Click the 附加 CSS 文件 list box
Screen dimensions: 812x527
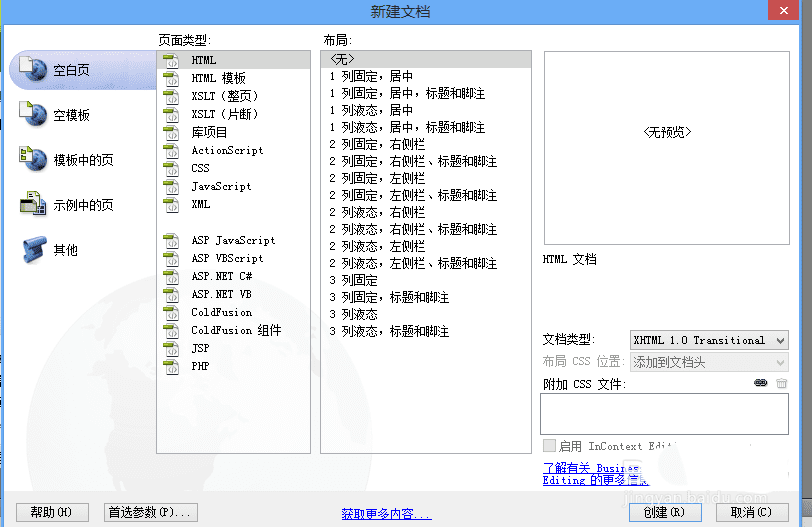(x=664, y=414)
